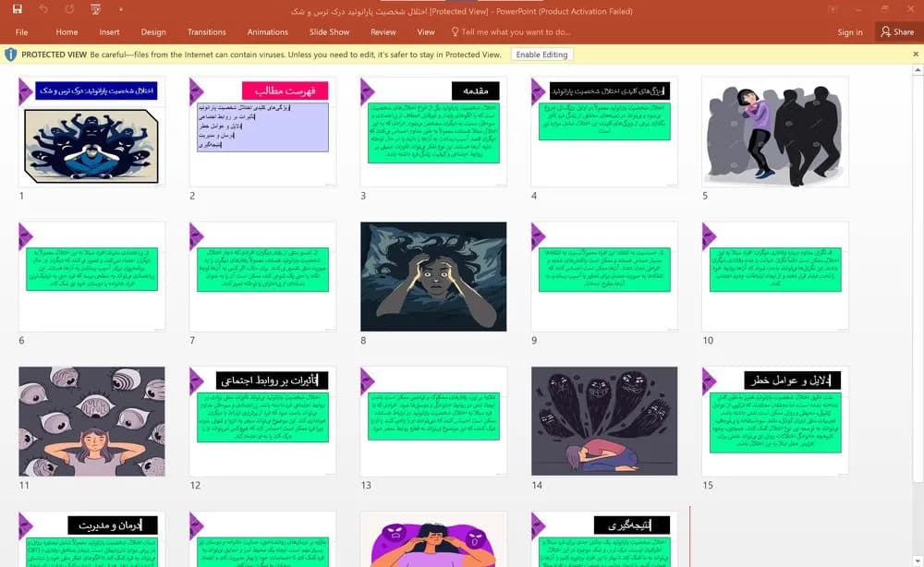Image resolution: width=924 pixels, height=567 pixels.
Task: Switch to the Home tab
Action: coord(67,32)
